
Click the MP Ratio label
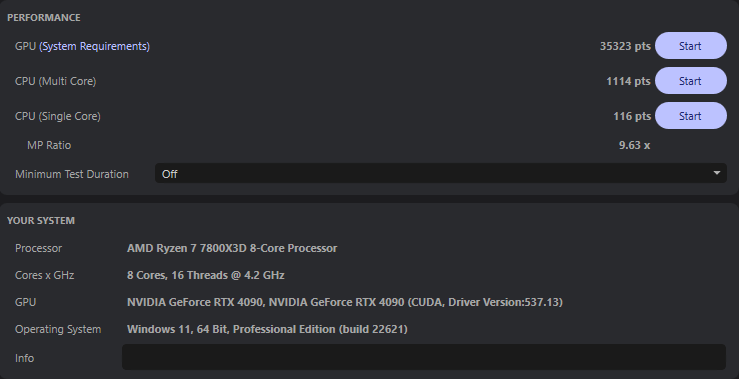(49, 145)
